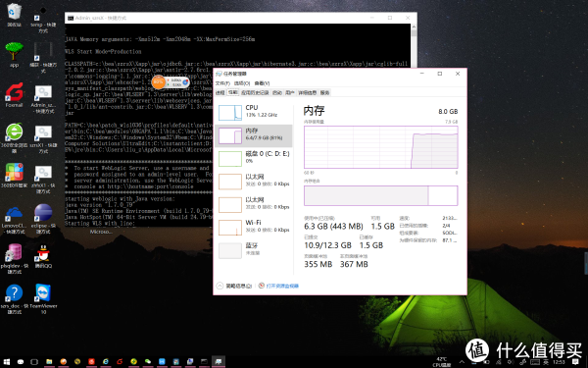Viewport: 588px width, 368px height.
Task: Select the CPU performance graph item
Action: pos(254,112)
